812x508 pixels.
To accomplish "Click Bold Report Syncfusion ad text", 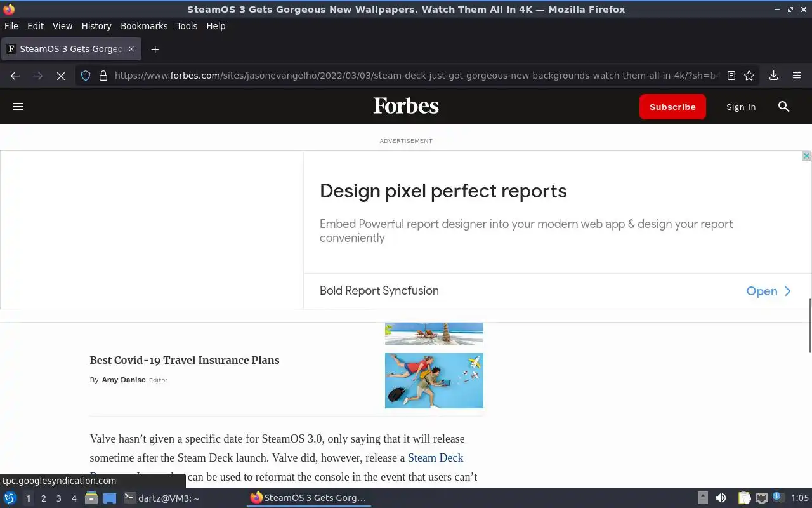I will [379, 291].
